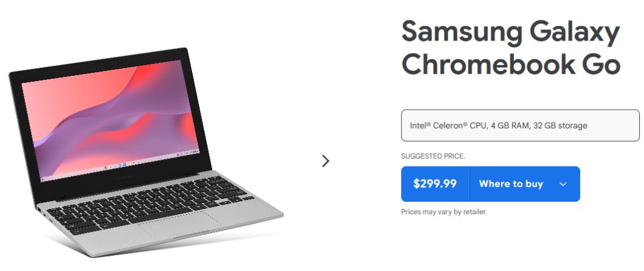Viewport: 644px width, 271px height.
Task: Click the next image arrow
Action: pos(326,161)
